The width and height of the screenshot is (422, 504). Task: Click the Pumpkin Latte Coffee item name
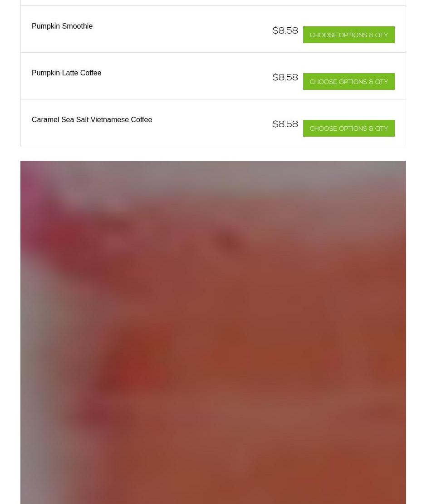tap(67, 73)
